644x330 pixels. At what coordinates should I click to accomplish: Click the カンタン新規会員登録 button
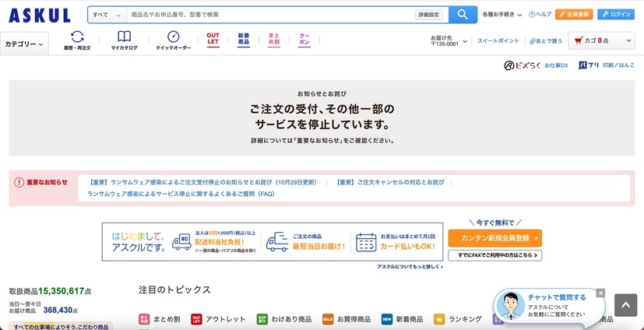coord(495,238)
